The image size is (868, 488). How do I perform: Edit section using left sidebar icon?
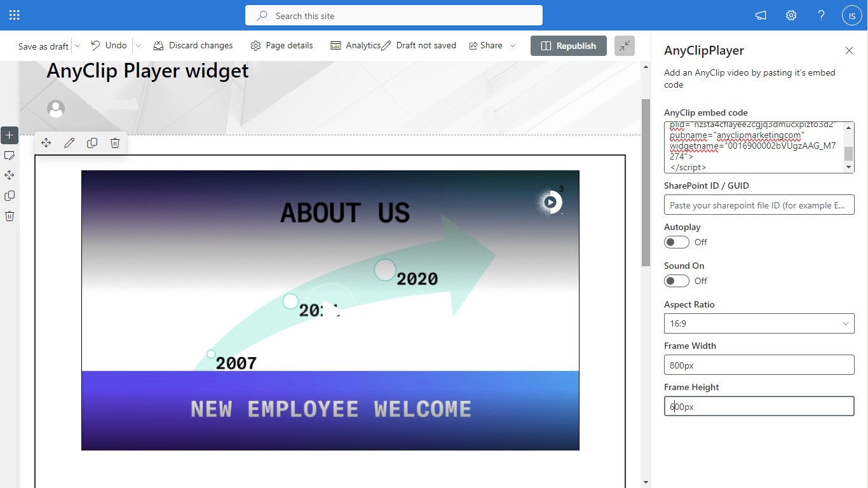(10, 155)
